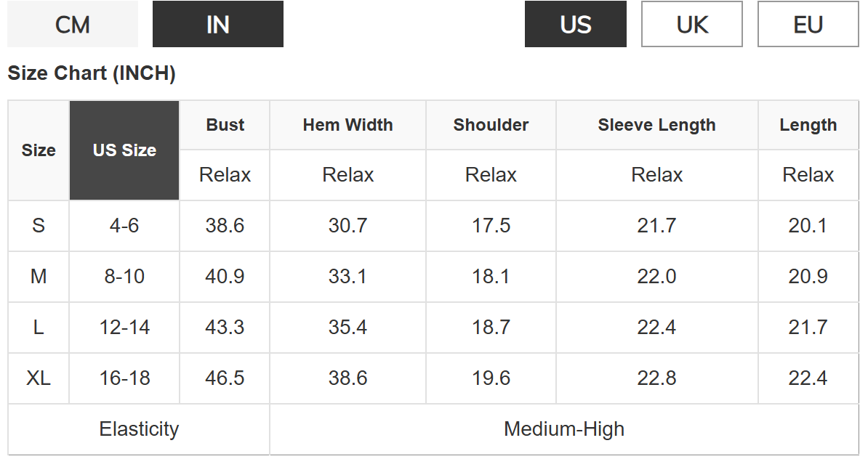Screen dimensions: 868x459
Task: Click the Hem Width column header
Action: click(347, 125)
